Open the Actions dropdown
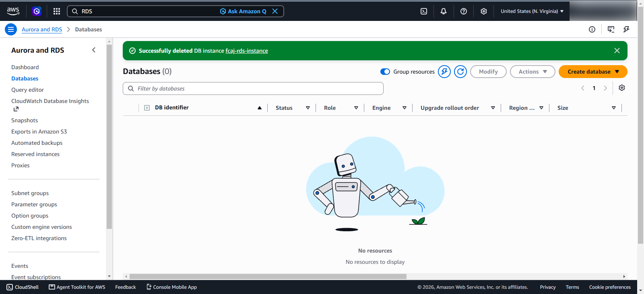 coord(533,72)
